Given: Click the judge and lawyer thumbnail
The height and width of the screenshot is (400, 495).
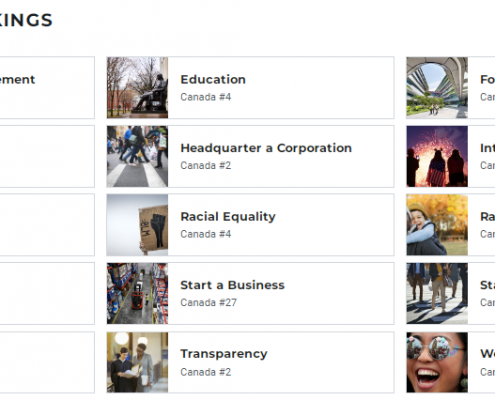Looking at the screenshot, I should pos(137,362).
